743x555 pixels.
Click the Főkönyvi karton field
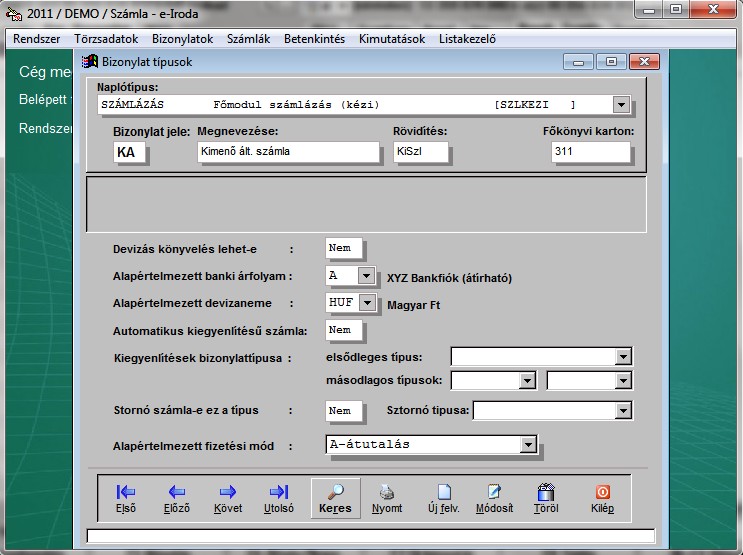pyautogui.click(x=590, y=152)
